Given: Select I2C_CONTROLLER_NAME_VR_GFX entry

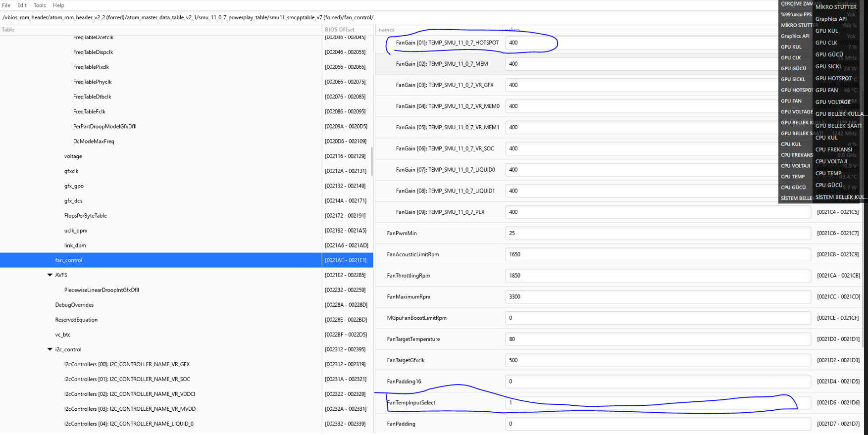Looking at the screenshot, I should pos(127,364).
